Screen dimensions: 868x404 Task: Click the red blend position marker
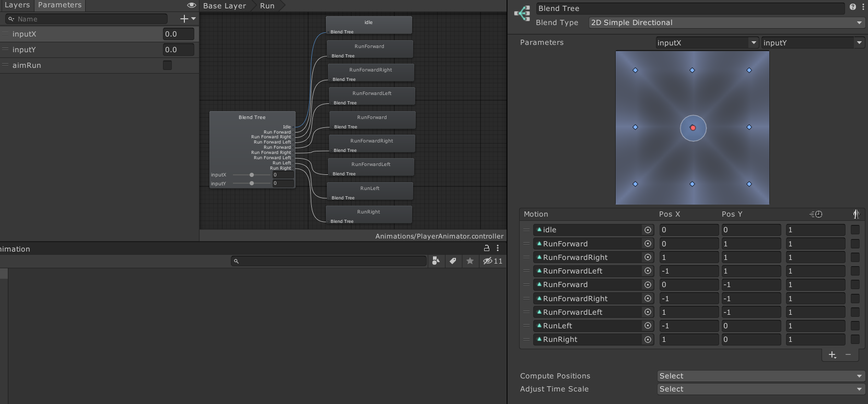(693, 128)
